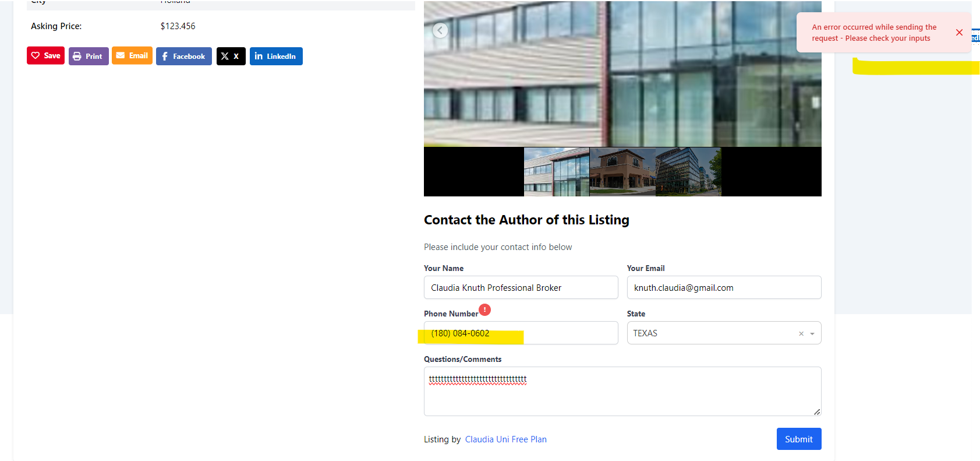
Task: Save this listing with the heart button
Action: tap(45, 56)
